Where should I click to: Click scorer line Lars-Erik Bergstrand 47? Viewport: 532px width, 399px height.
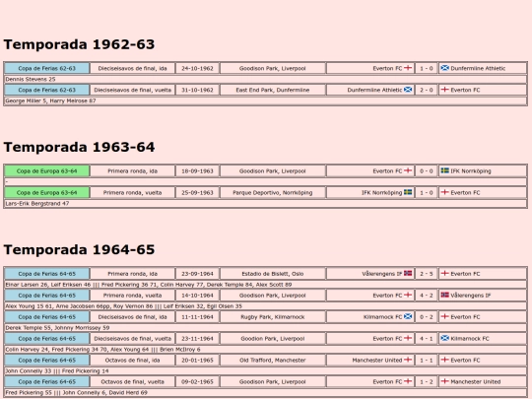click(37, 204)
